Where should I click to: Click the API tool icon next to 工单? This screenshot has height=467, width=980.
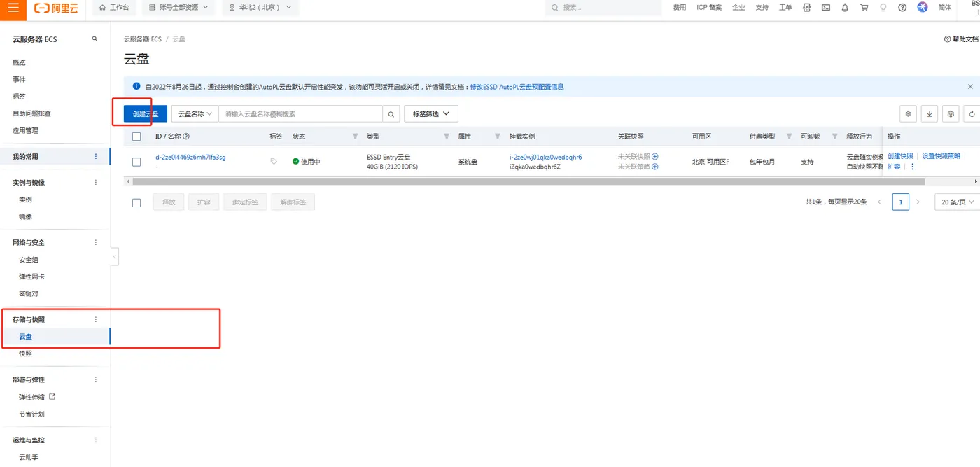pos(807,8)
